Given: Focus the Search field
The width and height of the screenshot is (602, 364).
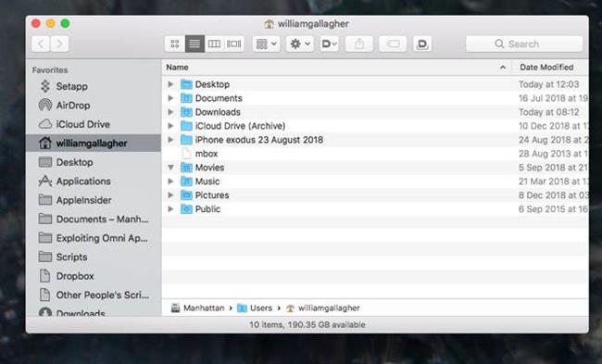Looking at the screenshot, I should click(x=524, y=44).
